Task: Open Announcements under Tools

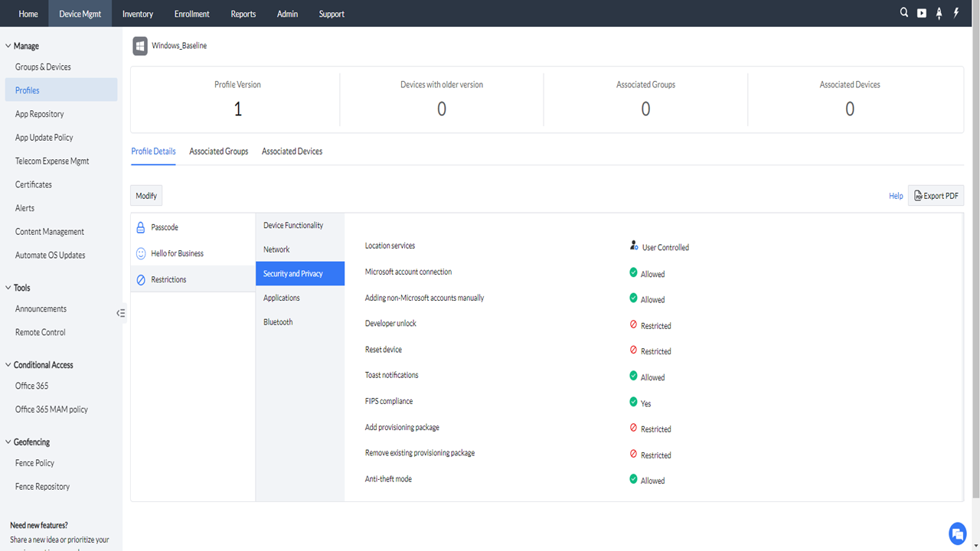Action: pyautogui.click(x=41, y=309)
